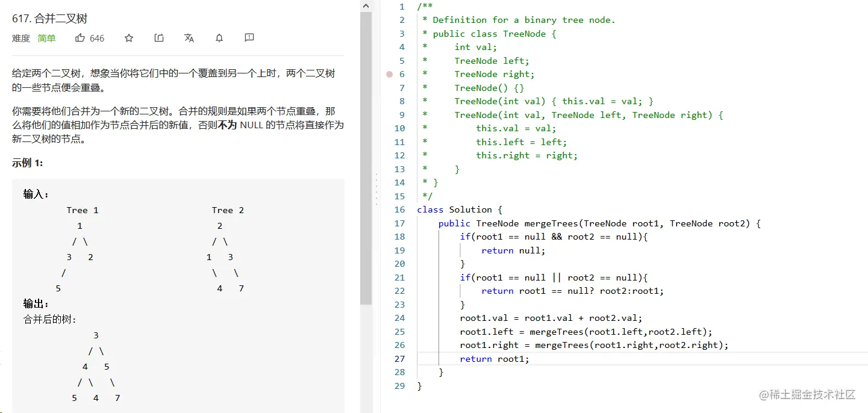Click the thumbs-up like icon
The height and width of the screenshot is (413, 868).
[x=81, y=38]
